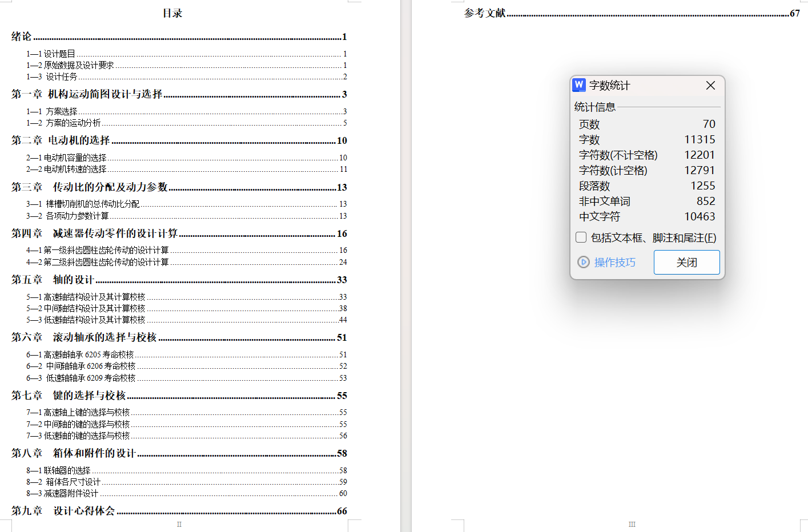Open TOC entry 4—1 第一级斜齿圆柱齿轮传动
Image resolution: width=808 pixels, height=532 pixels.
click(x=186, y=250)
